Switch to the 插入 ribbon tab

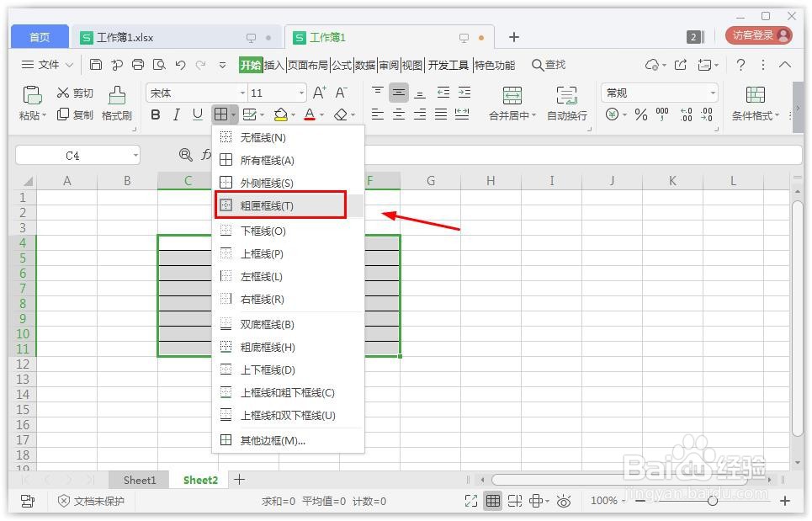click(273, 65)
